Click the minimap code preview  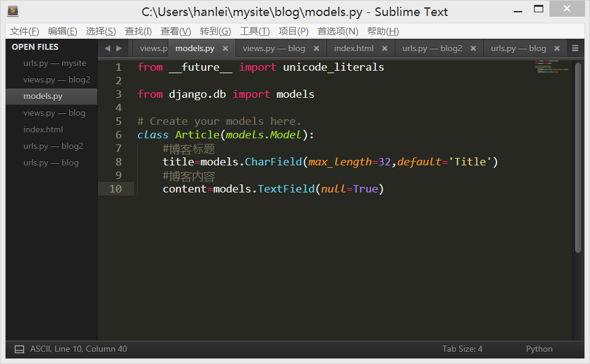552,66
